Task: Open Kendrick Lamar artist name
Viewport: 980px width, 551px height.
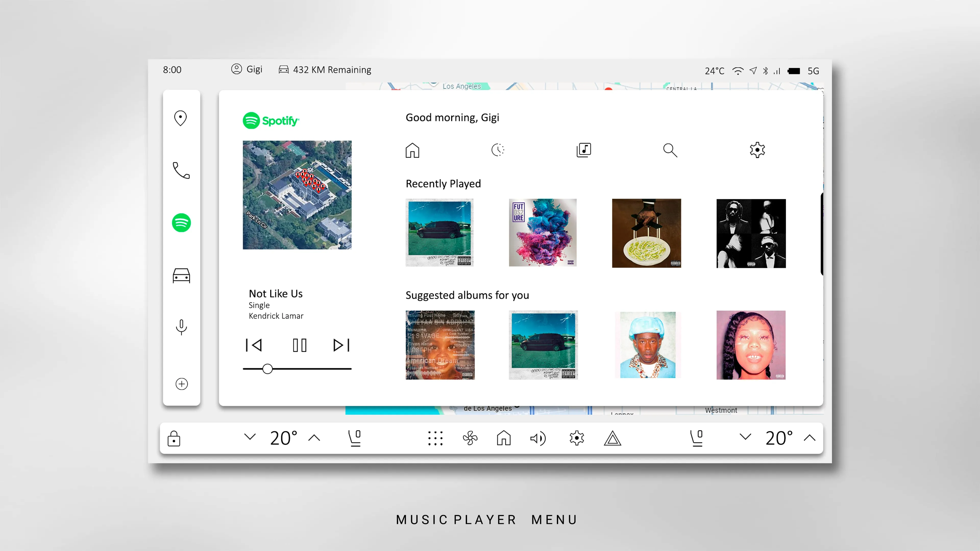Action: [276, 316]
